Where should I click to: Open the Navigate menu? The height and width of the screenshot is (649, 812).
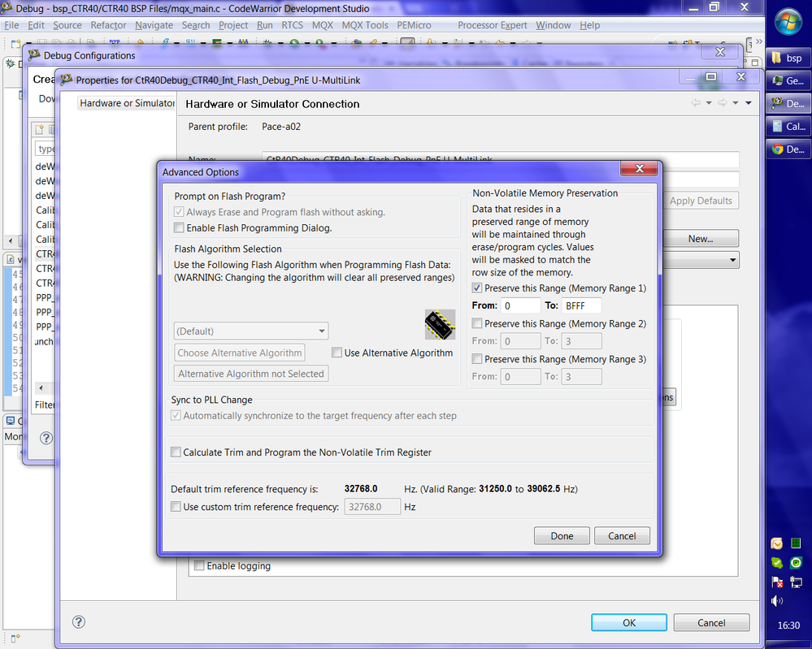154,25
